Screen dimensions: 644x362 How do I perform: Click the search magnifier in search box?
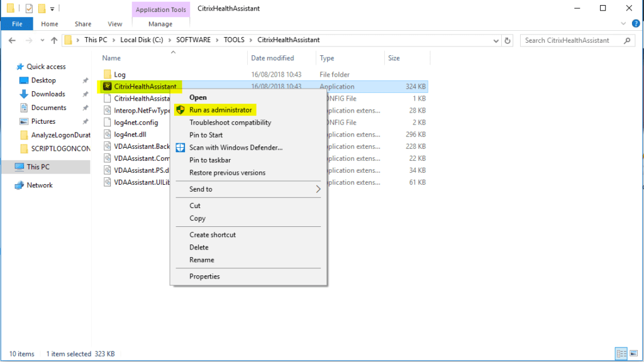pyautogui.click(x=626, y=40)
